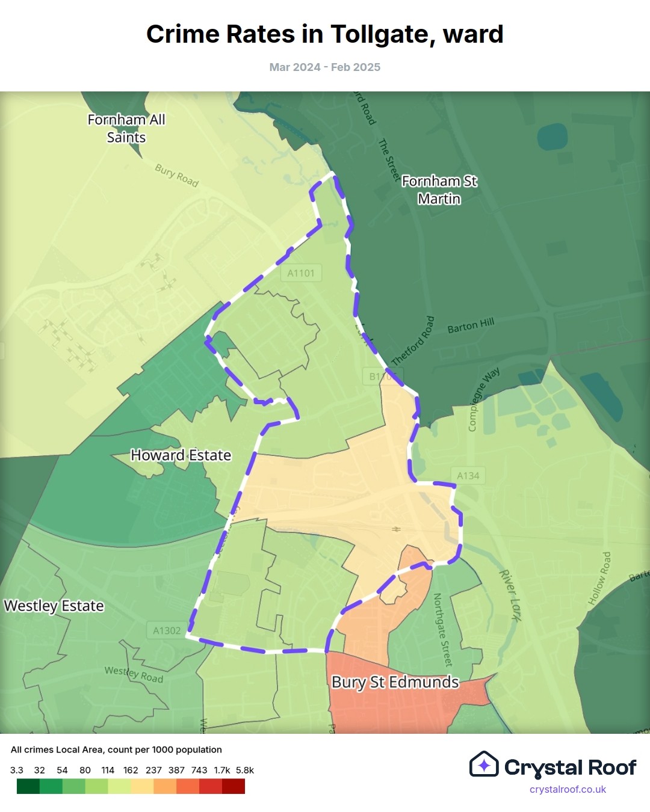Pick the pale yellow legend swatch
This screenshot has width=650, height=812.
pos(142,786)
